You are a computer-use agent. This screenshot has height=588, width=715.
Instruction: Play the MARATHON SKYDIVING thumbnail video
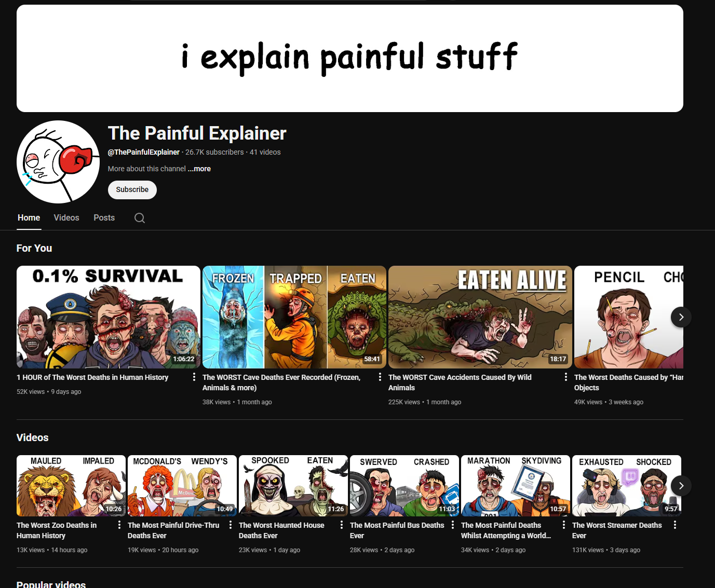click(x=515, y=486)
